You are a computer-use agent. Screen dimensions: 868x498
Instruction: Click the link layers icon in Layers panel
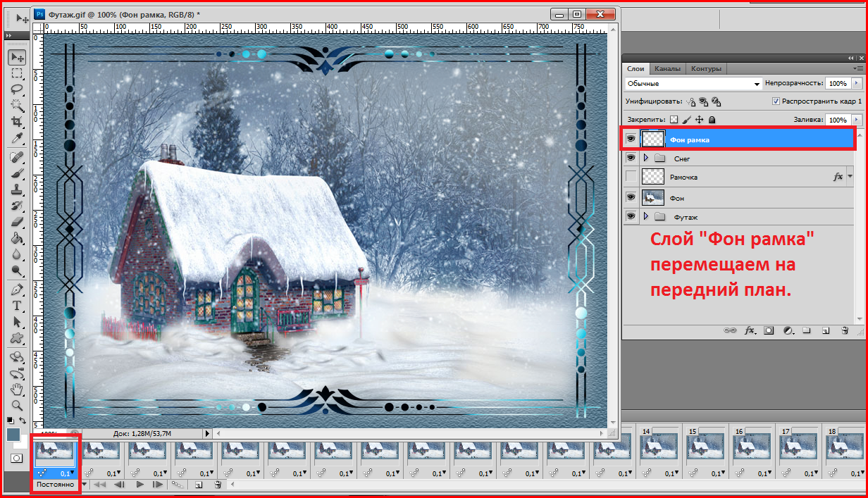pyautogui.click(x=731, y=330)
